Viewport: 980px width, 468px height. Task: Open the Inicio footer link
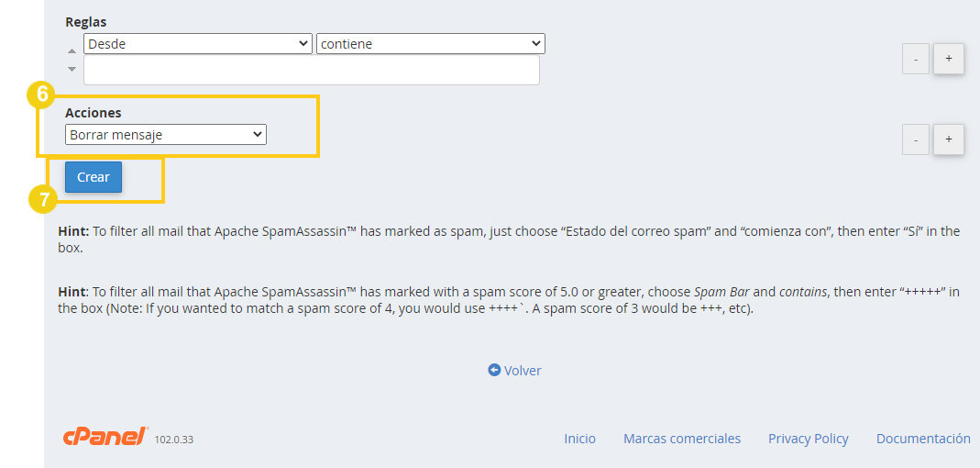point(580,439)
